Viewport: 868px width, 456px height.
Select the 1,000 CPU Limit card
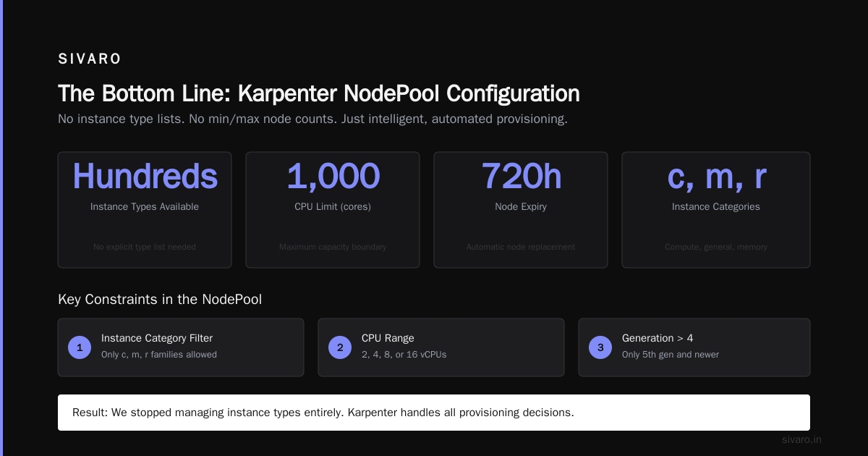pyautogui.click(x=333, y=210)
